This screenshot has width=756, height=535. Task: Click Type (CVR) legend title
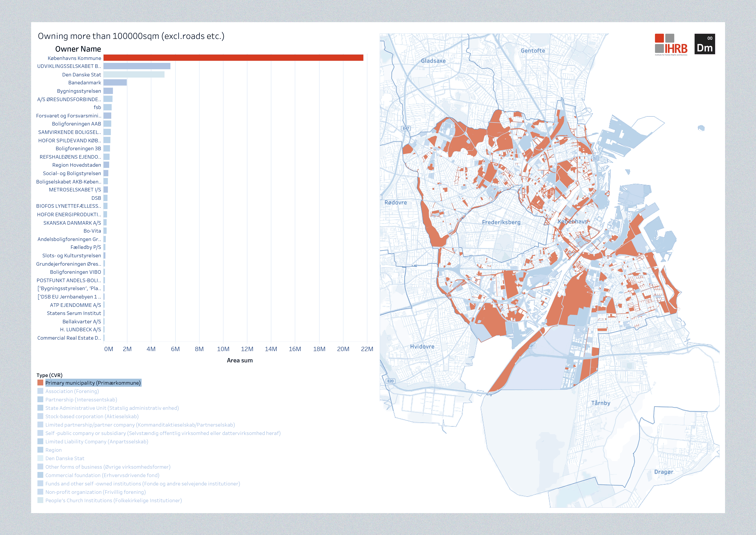49,375
